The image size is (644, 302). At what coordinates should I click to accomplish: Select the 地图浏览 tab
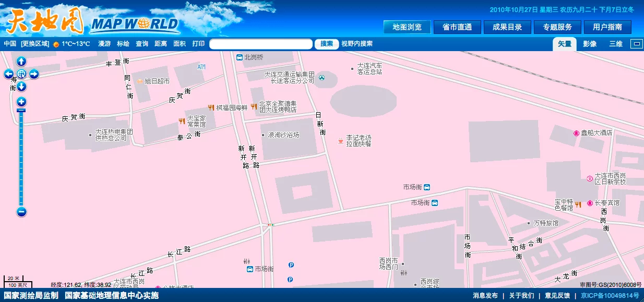pos(407,27)
